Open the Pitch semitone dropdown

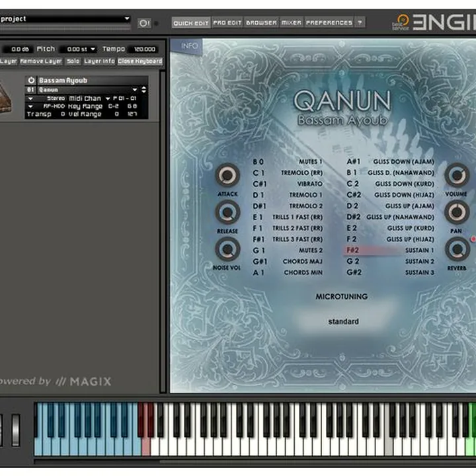(93, 49)
